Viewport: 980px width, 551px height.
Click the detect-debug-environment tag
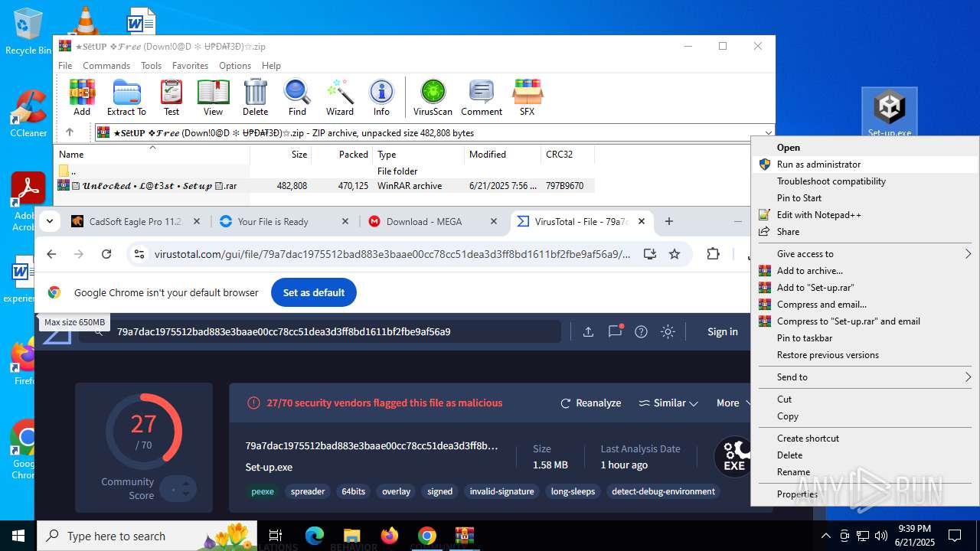tap(664, 491)
